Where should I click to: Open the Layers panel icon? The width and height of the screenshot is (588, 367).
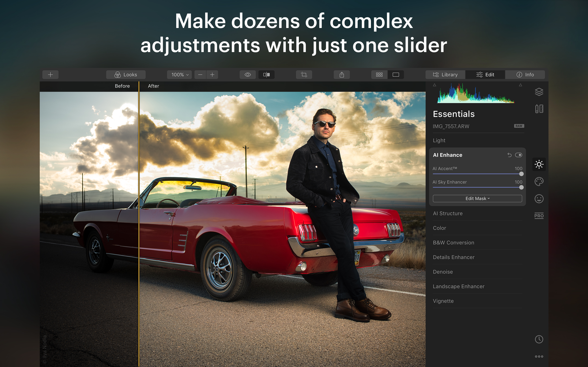(x=539, y=92)
